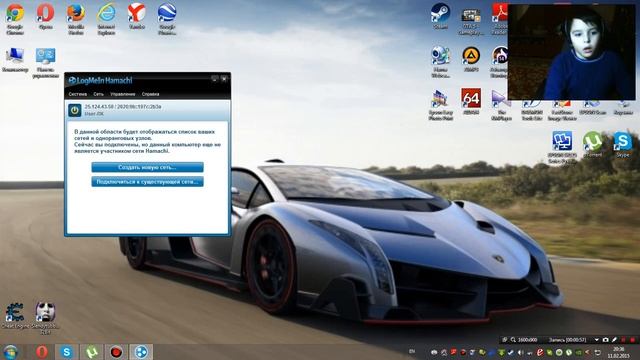Stop recording with the red stop button
Viewport: 640px width, 360px height.
click(x=633, y=340)
